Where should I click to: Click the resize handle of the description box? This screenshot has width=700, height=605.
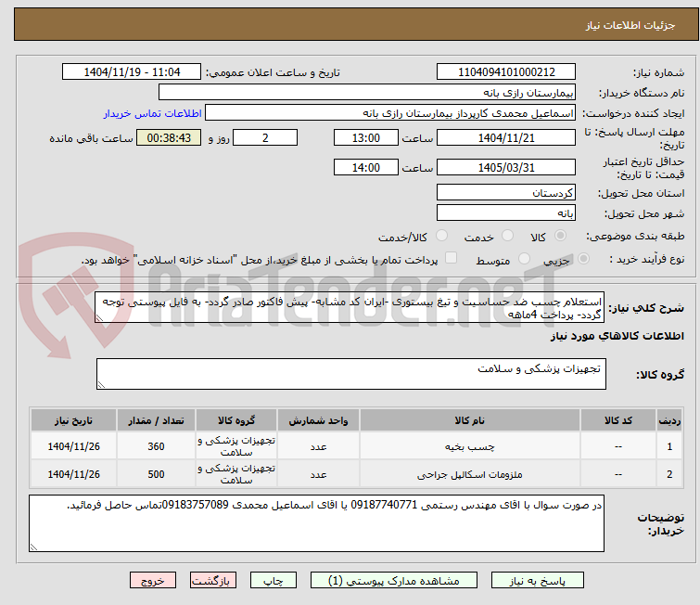click(99, 317)
